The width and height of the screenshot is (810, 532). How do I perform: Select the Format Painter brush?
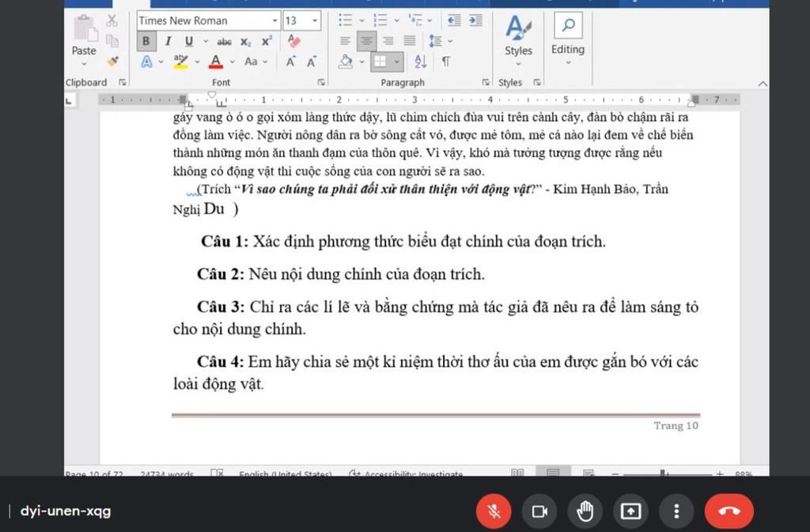click(112, 62)
